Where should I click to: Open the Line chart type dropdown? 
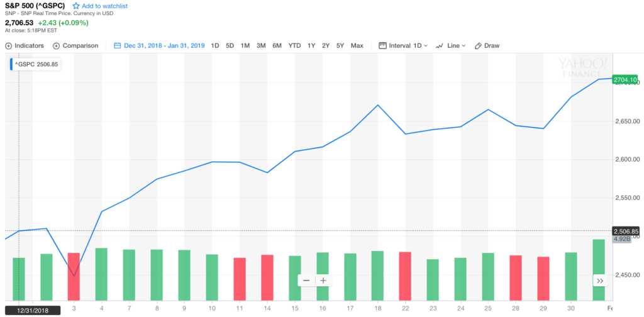[450, 46]
